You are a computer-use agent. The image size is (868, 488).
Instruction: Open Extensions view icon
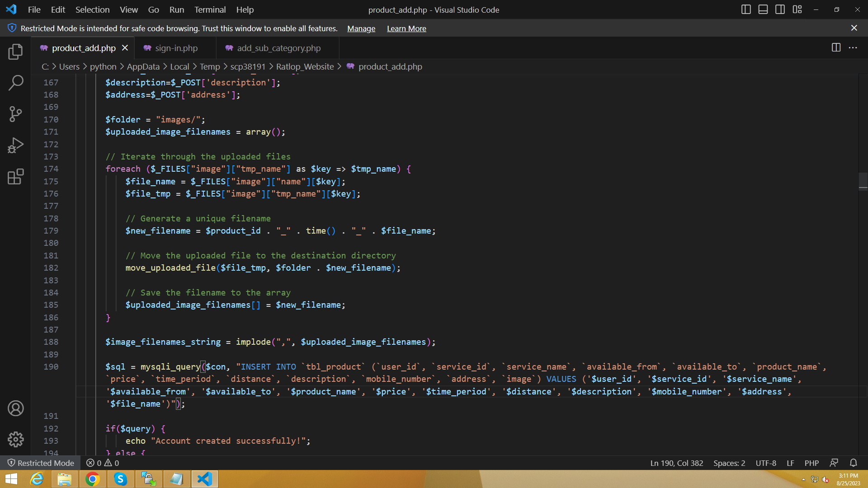click(15, 177)
